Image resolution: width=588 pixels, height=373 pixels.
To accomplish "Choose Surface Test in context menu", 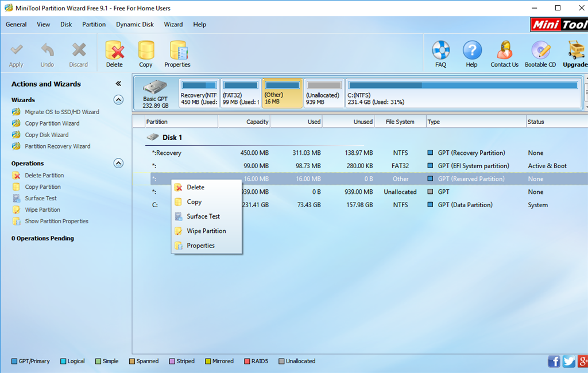I will [x=206, y=216].
